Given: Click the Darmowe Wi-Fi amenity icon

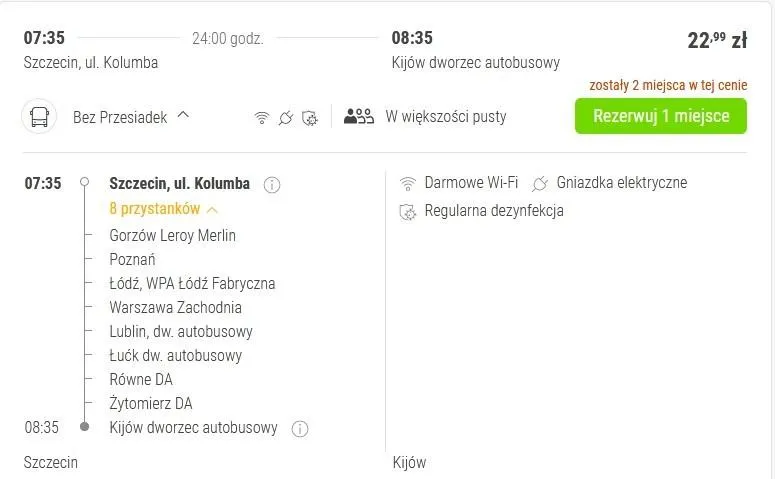Looking at the screenshot, I should coord(408,183).
